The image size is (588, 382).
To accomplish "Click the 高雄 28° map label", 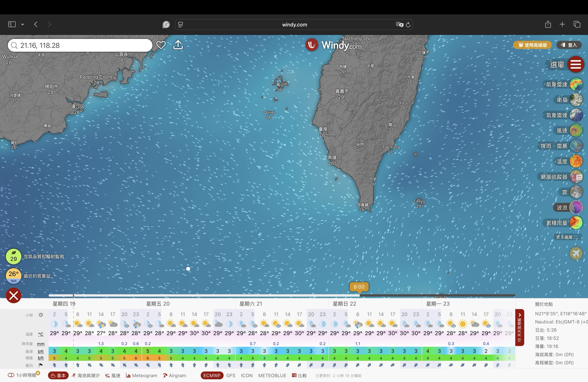I will 332,160.
